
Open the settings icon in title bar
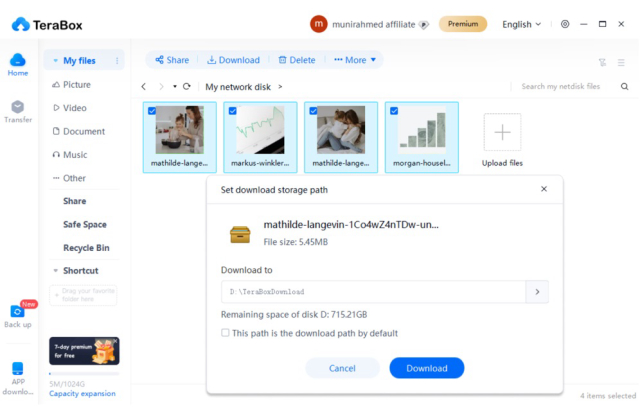(565, 24)
